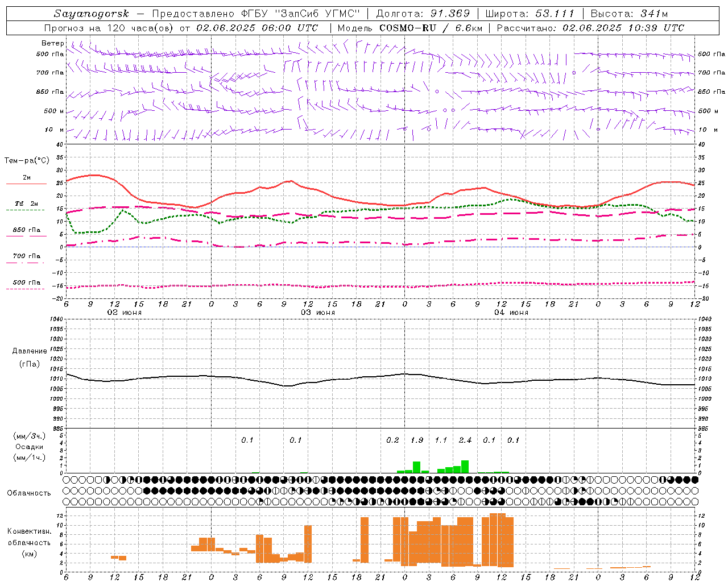Click the 0.2 precipitation total value
This screenshot has height=582, width=728.
tap(392, 440)
